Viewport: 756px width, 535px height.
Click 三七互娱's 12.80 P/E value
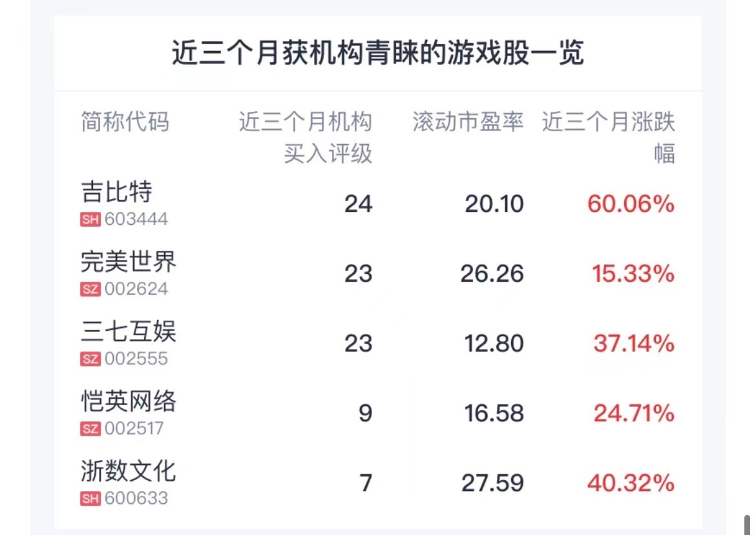494,344
